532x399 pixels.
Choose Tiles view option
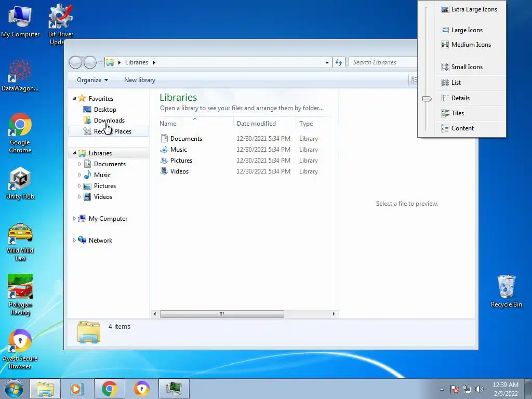coord(469,113)
